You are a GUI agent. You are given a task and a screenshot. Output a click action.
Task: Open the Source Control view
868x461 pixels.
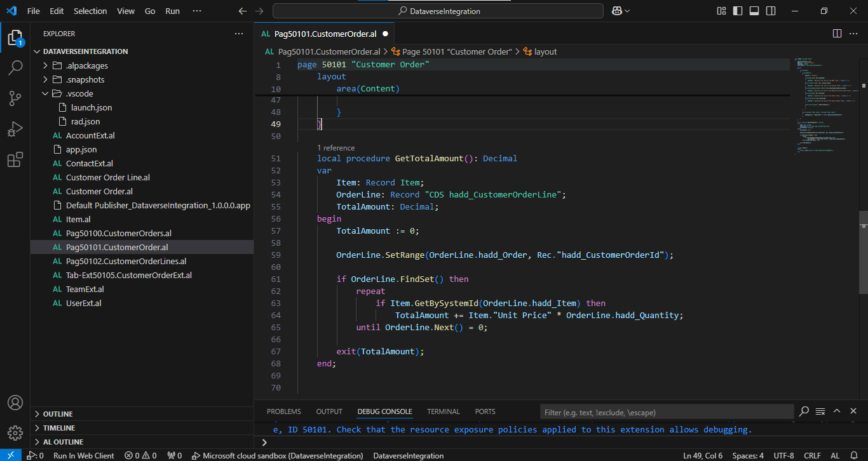15,98
